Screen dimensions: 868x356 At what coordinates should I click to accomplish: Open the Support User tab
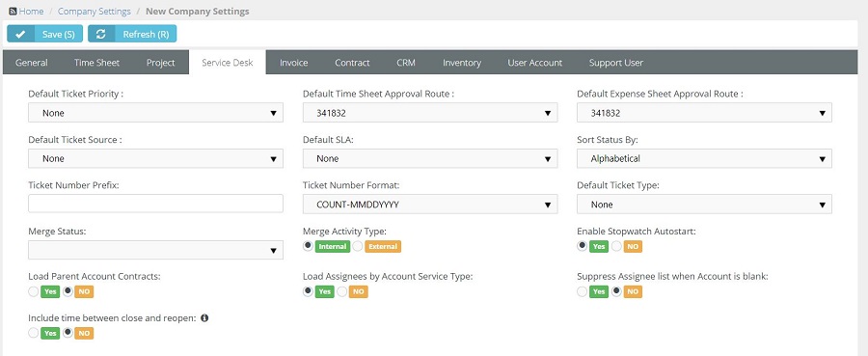(x=615, y=63)
